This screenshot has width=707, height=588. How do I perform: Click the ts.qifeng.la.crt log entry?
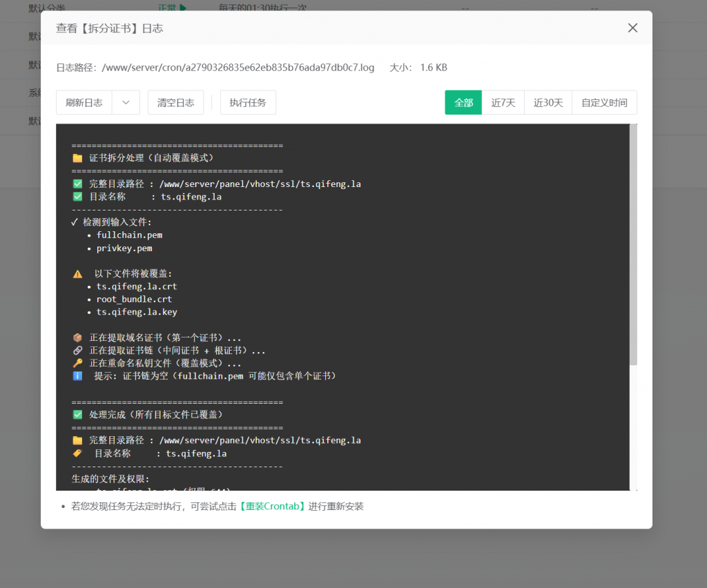[137, 286]
